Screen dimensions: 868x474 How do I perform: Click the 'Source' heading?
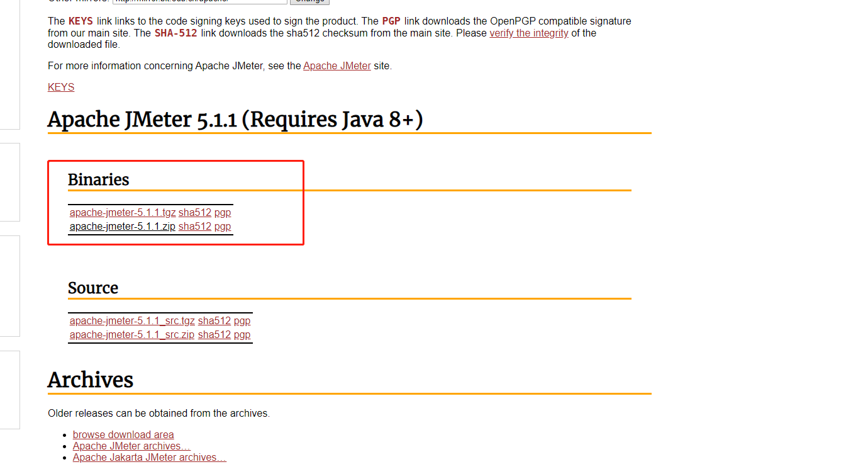(x=93, y=288)
